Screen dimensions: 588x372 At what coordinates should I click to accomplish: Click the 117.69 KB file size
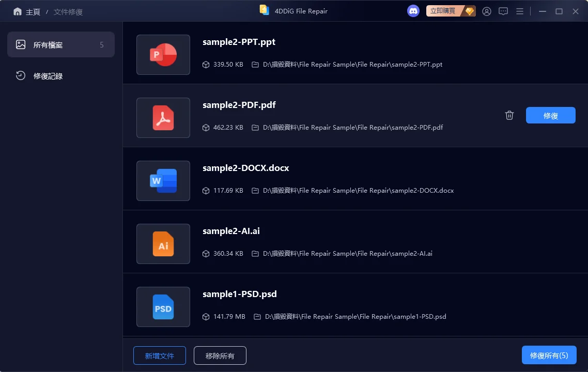click(x=228, y=191)
